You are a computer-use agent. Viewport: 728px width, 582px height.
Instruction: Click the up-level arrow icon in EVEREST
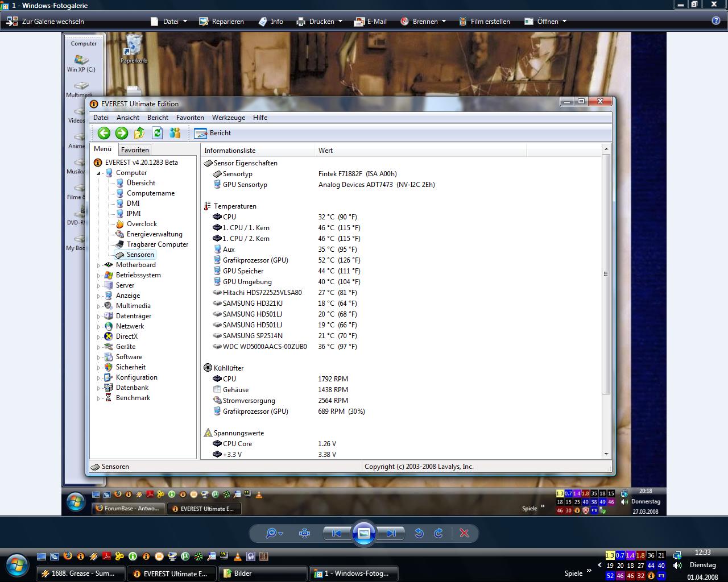point(139,133)
